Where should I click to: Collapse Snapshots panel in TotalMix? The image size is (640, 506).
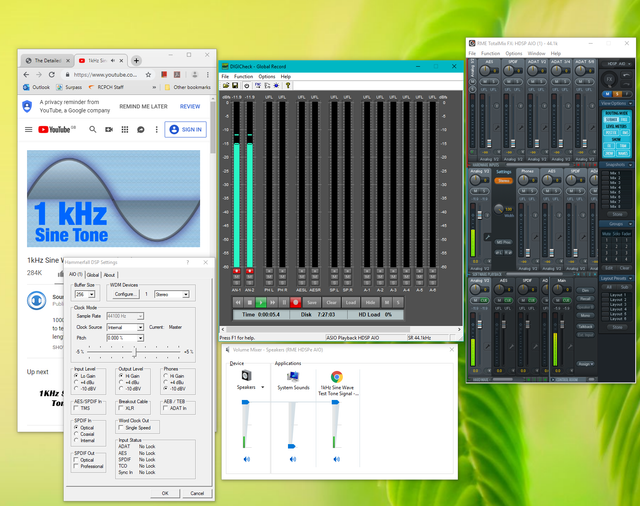click(x=631, y=165)
